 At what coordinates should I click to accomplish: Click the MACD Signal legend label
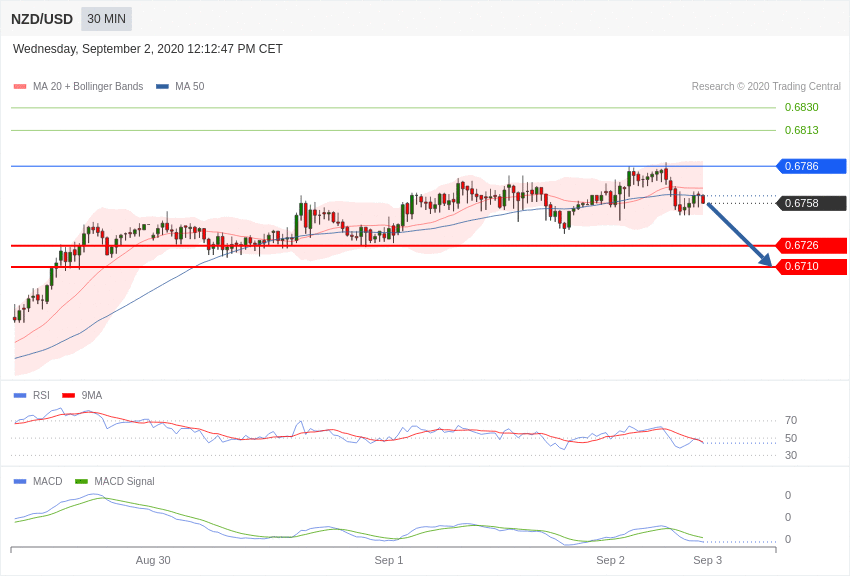coord(124,481)
